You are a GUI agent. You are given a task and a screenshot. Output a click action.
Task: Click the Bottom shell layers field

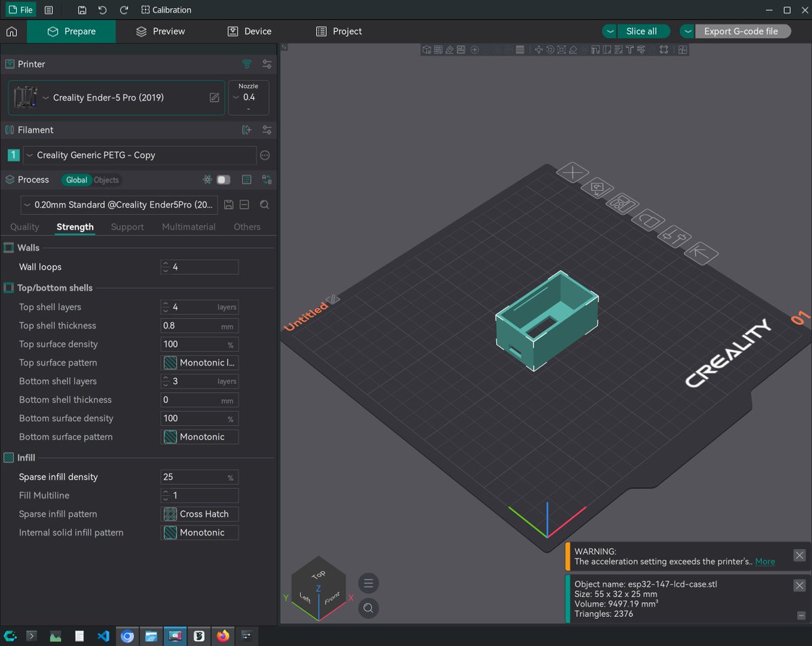200,381
